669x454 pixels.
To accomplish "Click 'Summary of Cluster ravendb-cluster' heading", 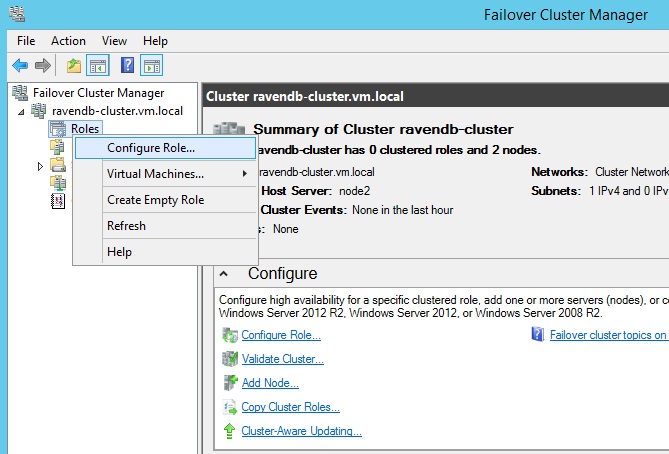I will point(383,129).
